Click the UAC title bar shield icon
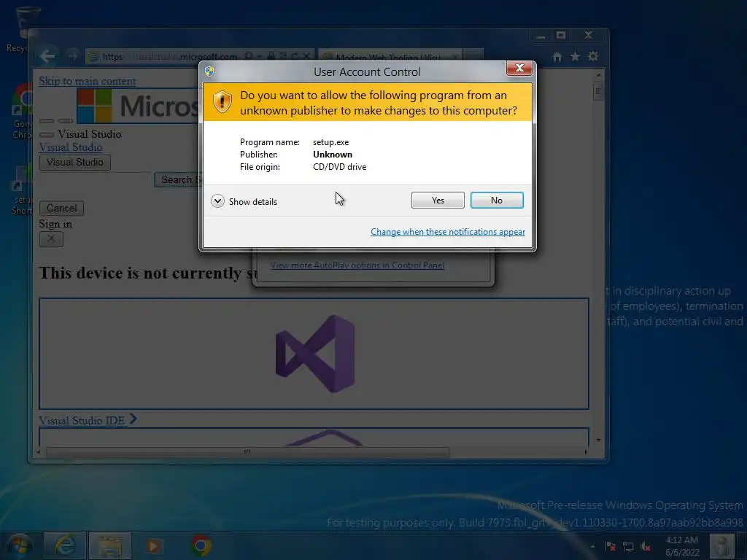 [x=209, y=71]
